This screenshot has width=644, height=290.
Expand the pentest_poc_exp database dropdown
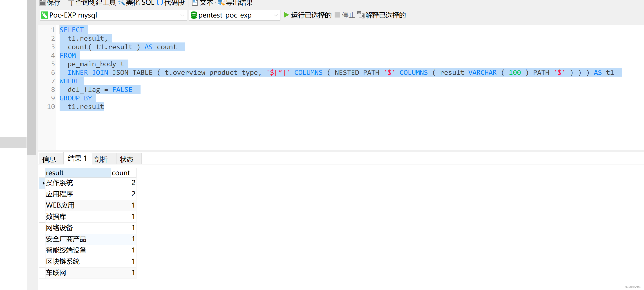pyautogui.click(x=275, y=15)
